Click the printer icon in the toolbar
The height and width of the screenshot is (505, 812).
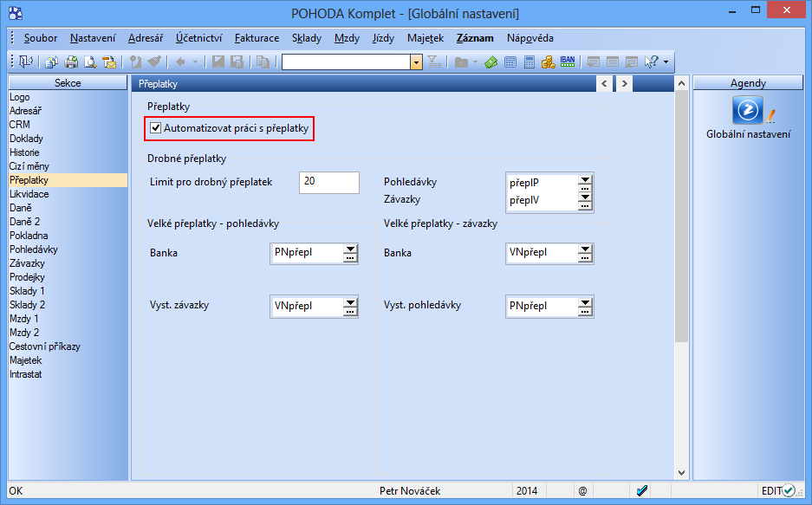[x=71, y=62]
